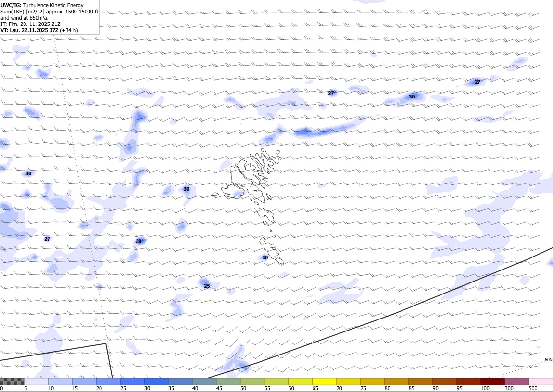The height and width of the screenshot is (392, 553).
Task: Select the 'Sum(TKE) [m2/s2] approx. 1500-15000 ft' line
Action: 50,12
